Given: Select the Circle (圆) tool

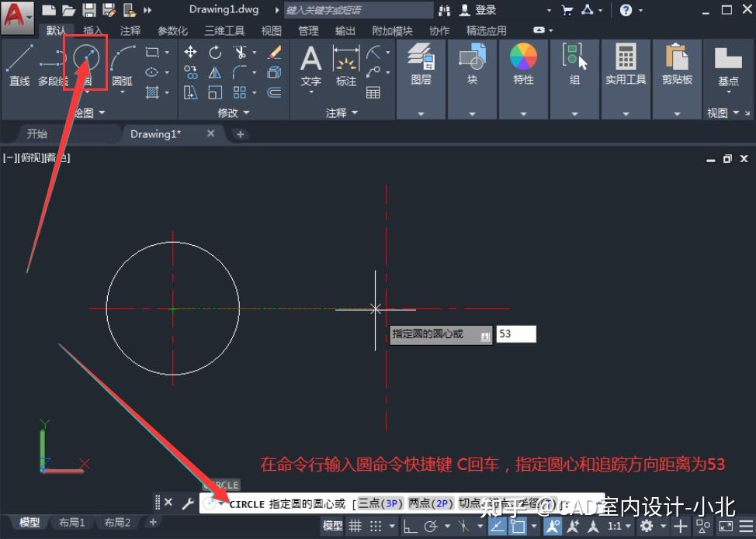Looking at the screenshot, I should tap(86, 65).
